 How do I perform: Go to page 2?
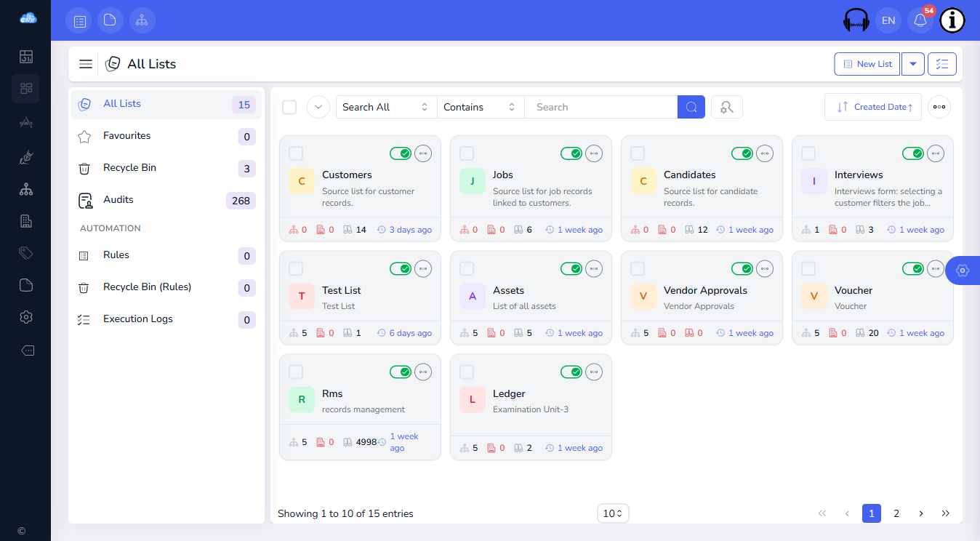tap(896, 513)
